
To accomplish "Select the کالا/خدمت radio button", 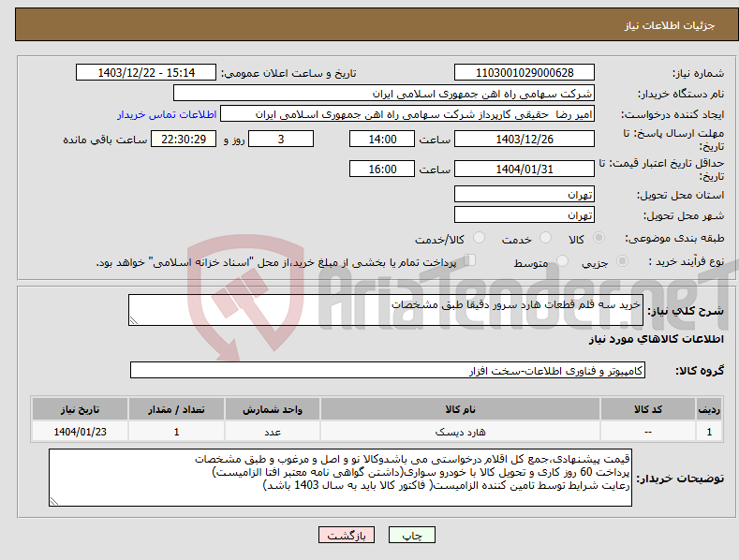I will 479,238.
